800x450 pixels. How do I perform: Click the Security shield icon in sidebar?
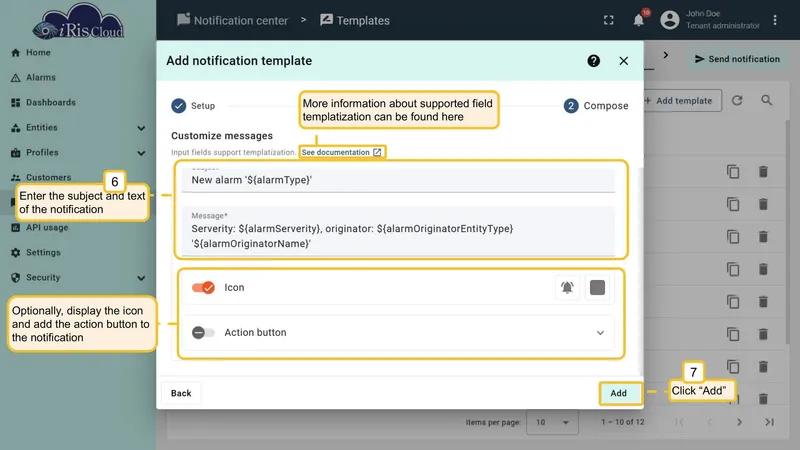(x=15, y=278)
